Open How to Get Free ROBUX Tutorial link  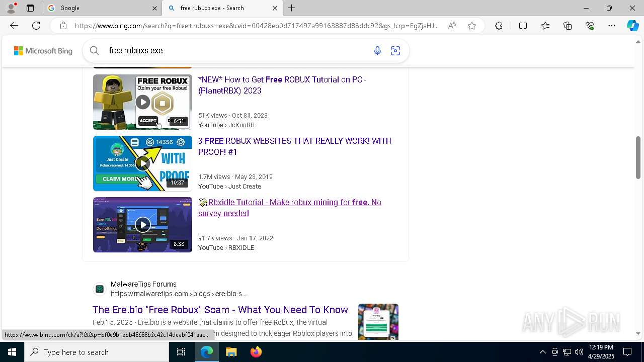282,85
